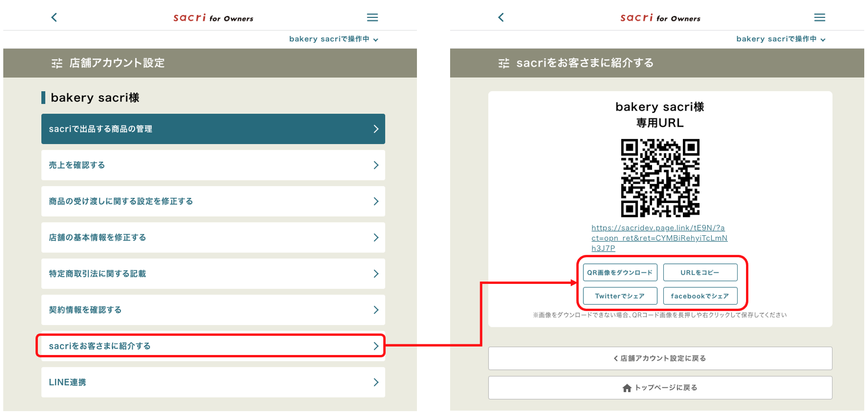Open hamburger menu on left screen
868x420 pixels.
pos(372,17)
